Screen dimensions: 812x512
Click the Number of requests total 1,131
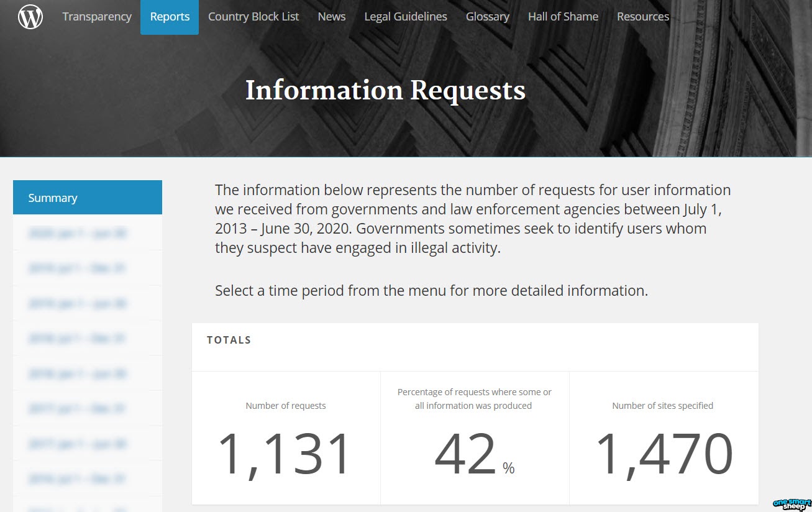point(285,453)
